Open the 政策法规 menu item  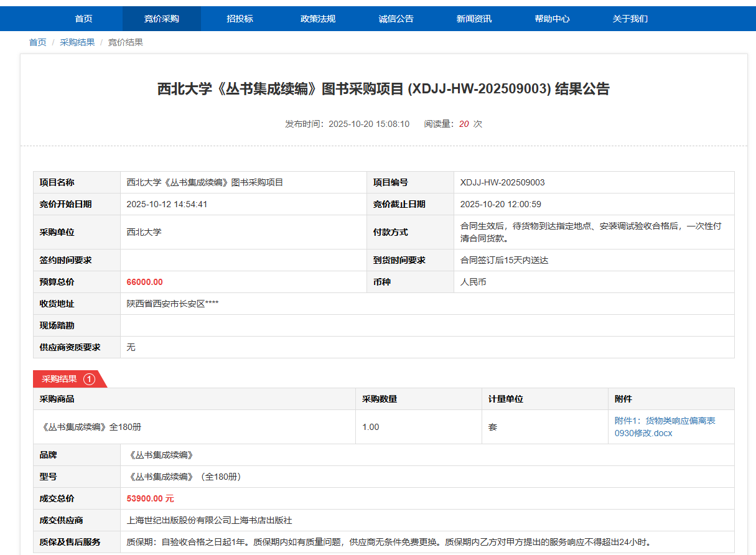click(x=317, y=19)
